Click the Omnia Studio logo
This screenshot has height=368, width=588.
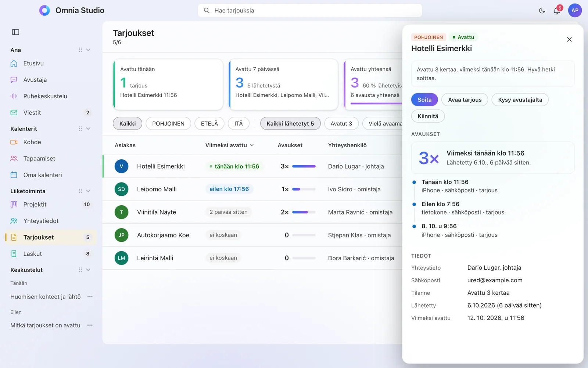[x=44, y=10]
